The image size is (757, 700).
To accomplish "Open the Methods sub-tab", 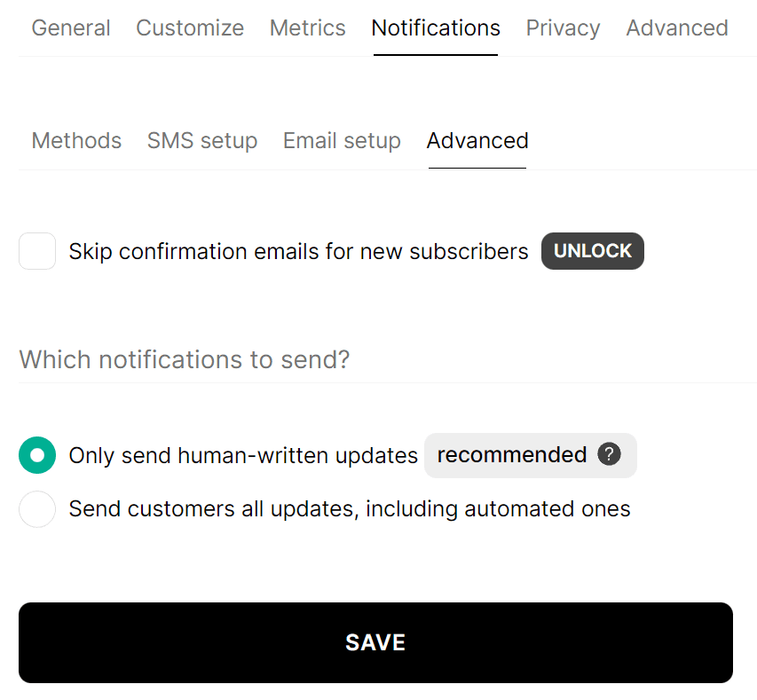I will 75,140.
